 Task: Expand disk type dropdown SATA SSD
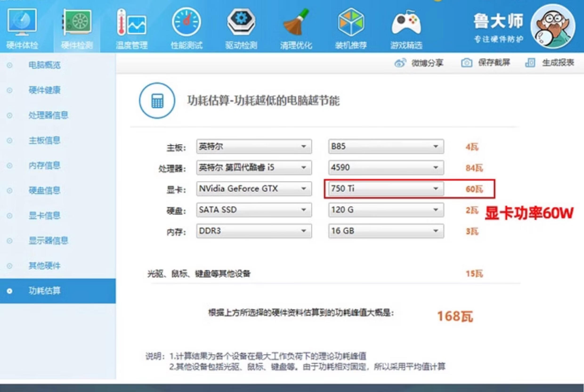tap(254, 210)
